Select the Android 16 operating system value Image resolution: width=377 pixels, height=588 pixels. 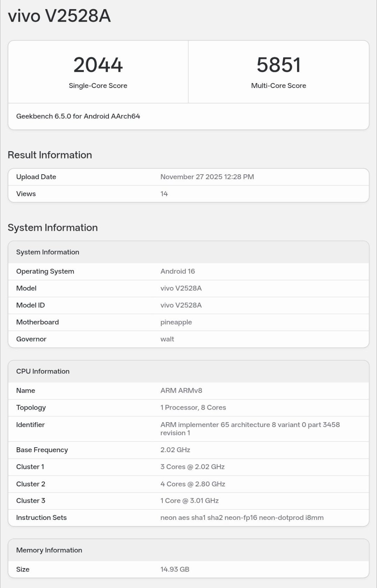click(178, 271)
